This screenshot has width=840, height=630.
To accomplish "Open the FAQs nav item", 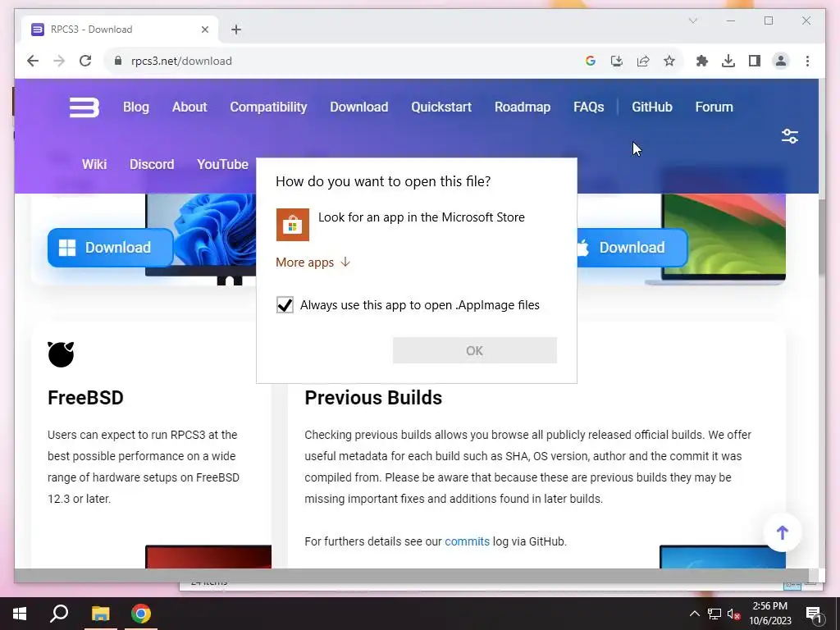I will click(x=589, y=107).
